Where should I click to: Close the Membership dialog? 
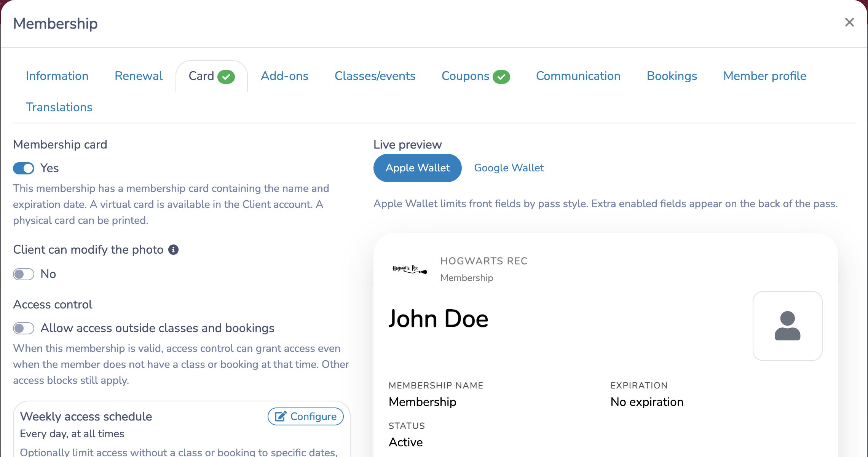pyautogui.click(x=849, y=22)
